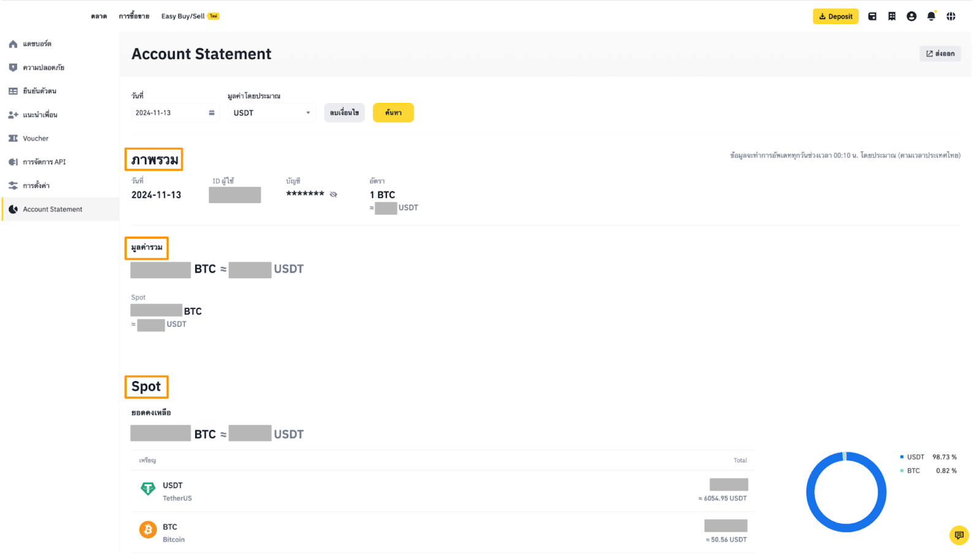Open the USDT valuation currency dropdown
Image resolution: width=980 pixels, height=554 pixels.
(x=271, y=113)
